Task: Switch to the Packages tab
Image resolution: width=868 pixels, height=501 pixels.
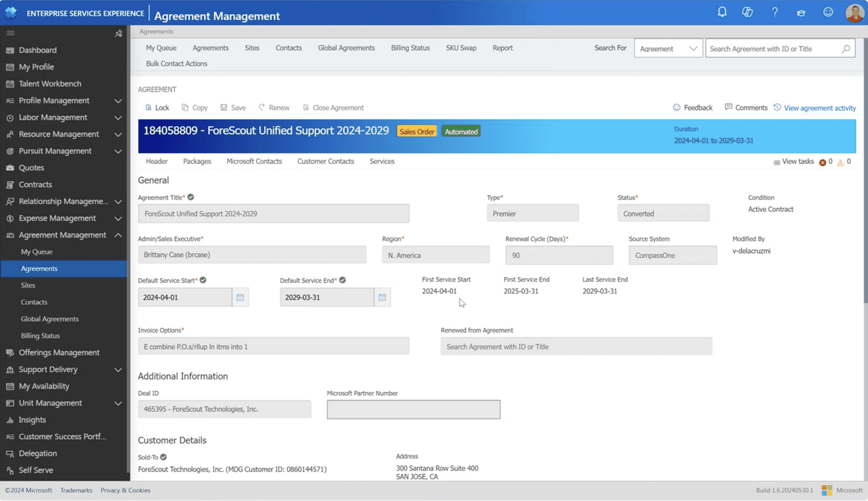Action: pos(197,161)
